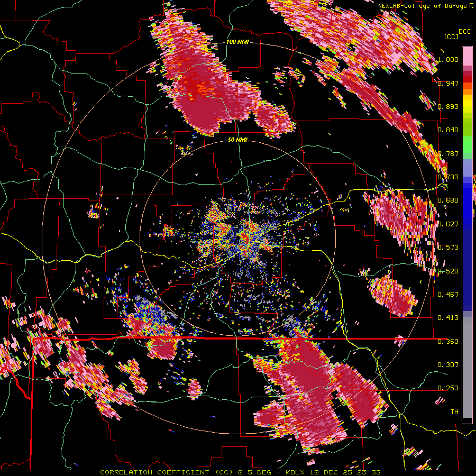Select the [CC] units label by the scale
Screen dimensions: 476x476
tap(451, 36)
